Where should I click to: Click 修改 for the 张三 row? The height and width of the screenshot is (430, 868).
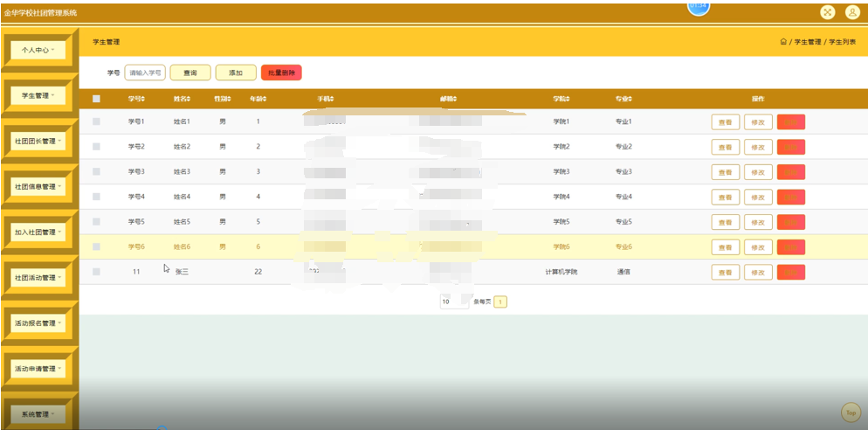pos(758,272)
